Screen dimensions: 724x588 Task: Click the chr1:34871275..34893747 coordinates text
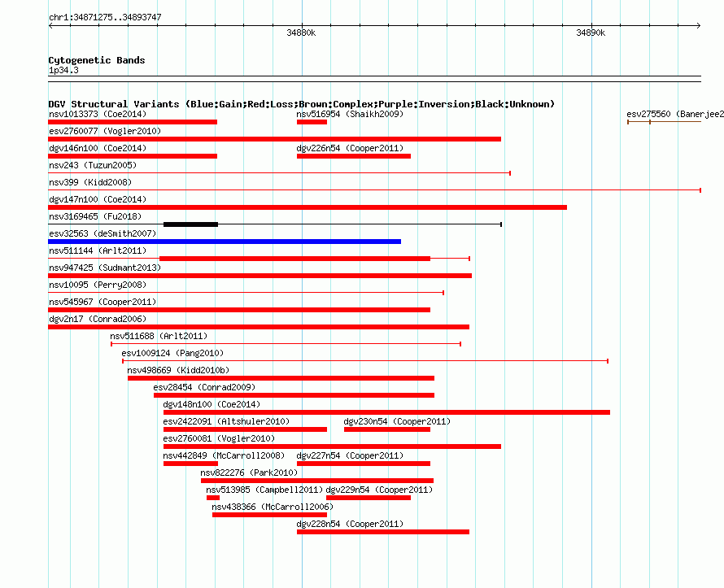[105, 18]
